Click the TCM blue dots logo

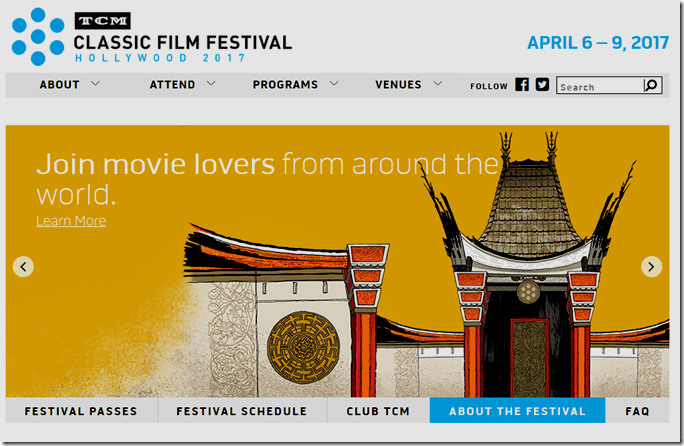[38, 36]
